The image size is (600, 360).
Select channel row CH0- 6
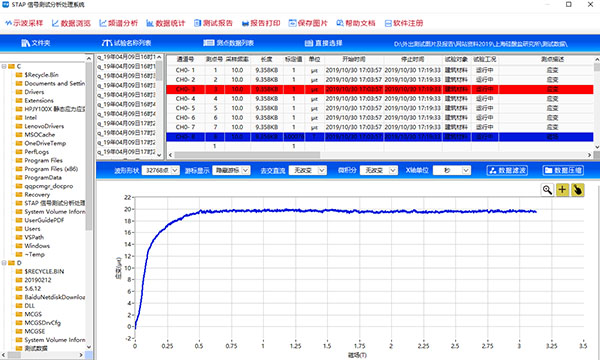[380, 117]
